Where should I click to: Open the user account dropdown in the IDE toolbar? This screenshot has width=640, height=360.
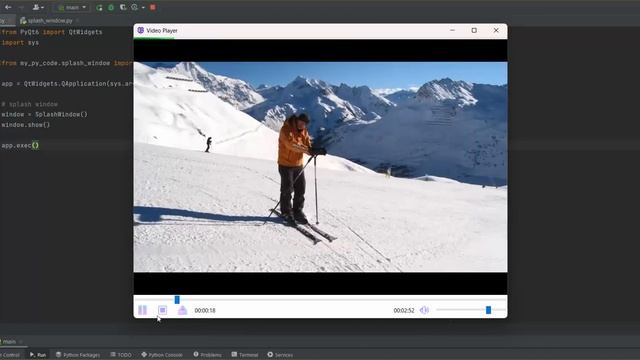click(x=38, y=7)
